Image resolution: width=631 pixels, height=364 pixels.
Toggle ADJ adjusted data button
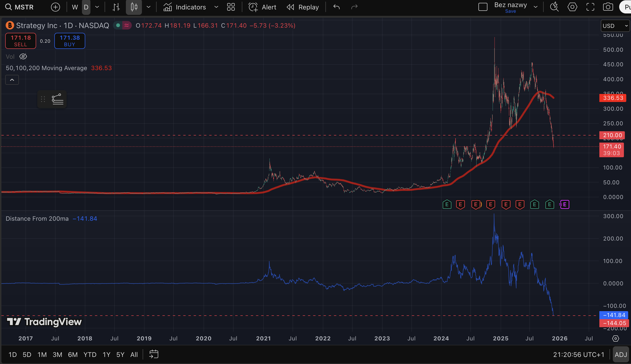621,355
